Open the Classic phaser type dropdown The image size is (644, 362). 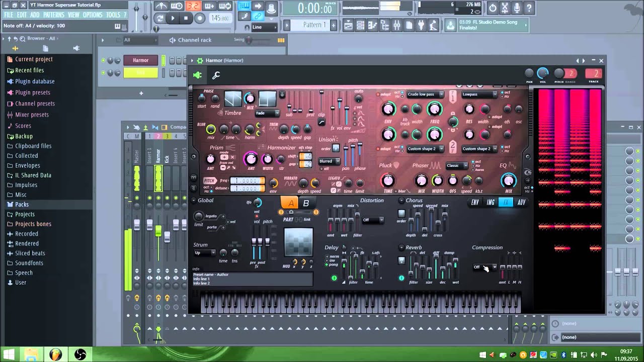[x=457, y=165]
